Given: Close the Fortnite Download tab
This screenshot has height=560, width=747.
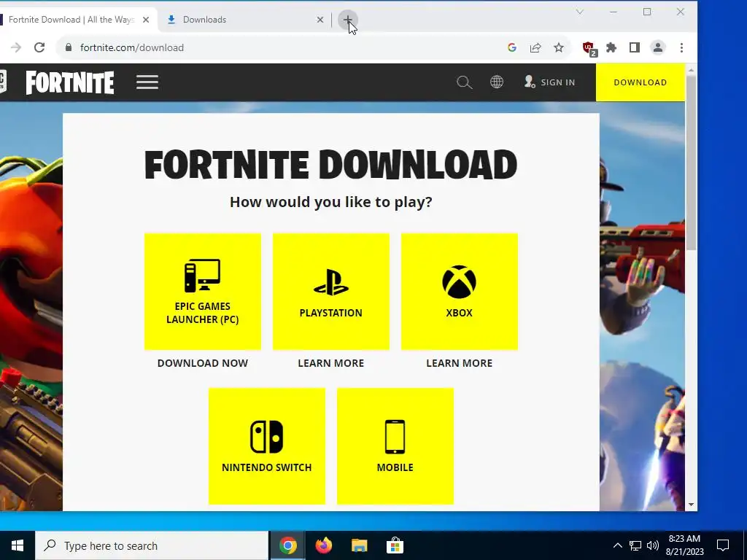Looking at the screenshot, I should pos(146,20).
